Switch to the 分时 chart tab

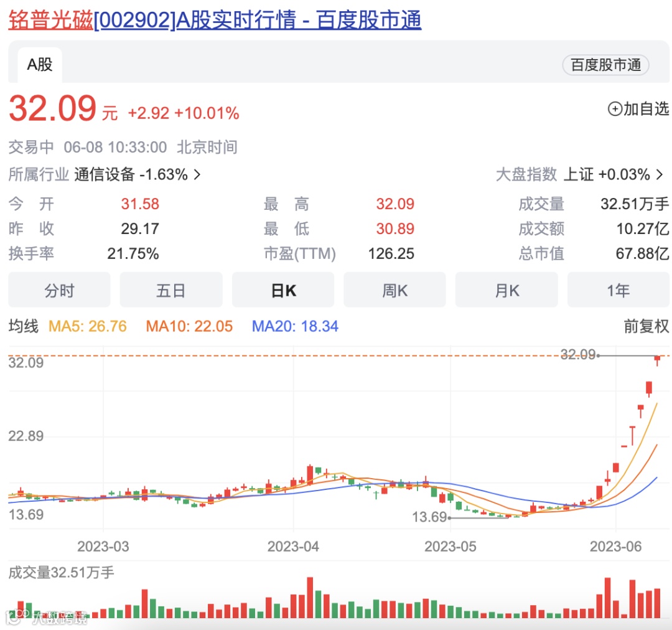coord(59,290)
